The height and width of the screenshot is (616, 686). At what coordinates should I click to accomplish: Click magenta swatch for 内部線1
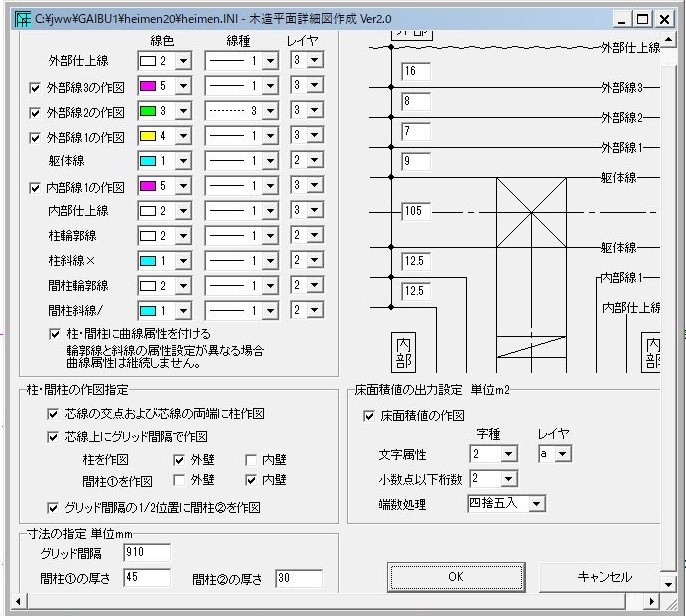148,186
